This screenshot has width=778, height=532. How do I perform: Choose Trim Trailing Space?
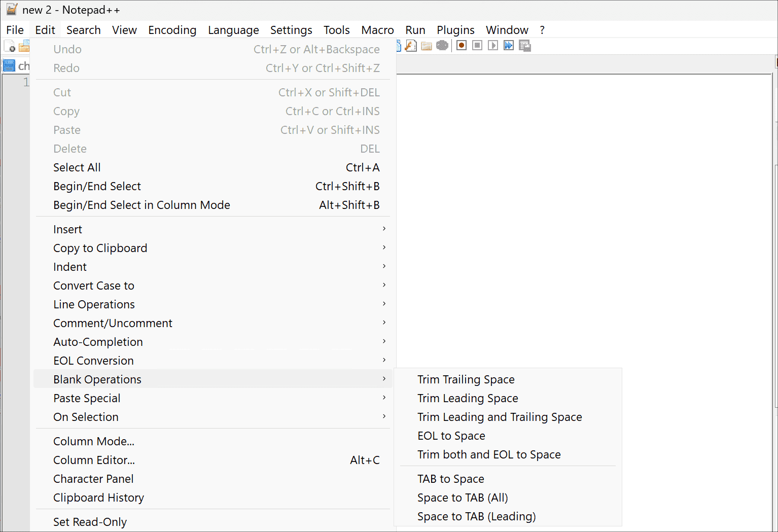[x=466, y=379]
